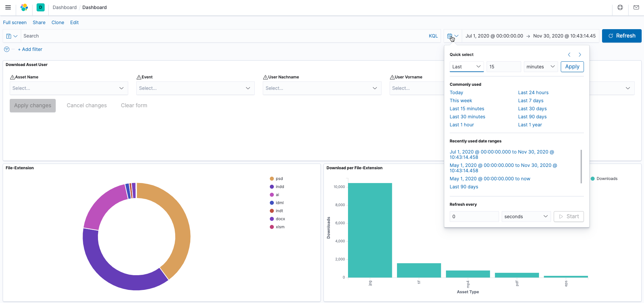Open the newsfeed mail icon

click(x=636, y=7)
